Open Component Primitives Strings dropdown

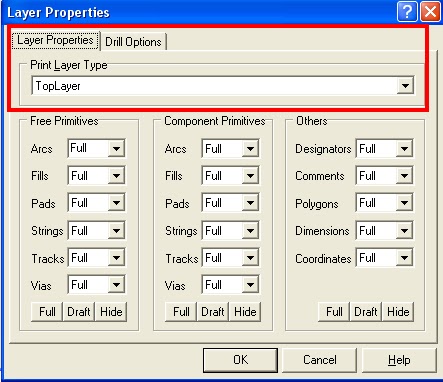tap(250, 230)
